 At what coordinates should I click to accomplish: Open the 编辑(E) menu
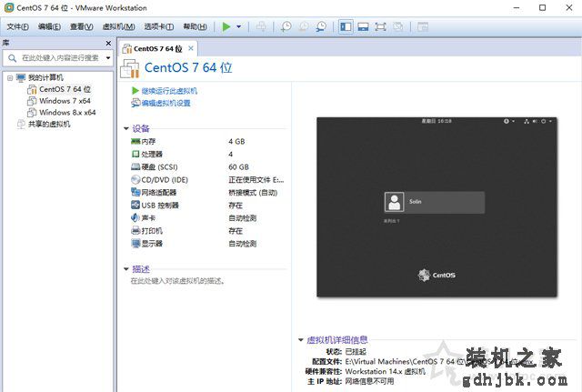point(49,26)
